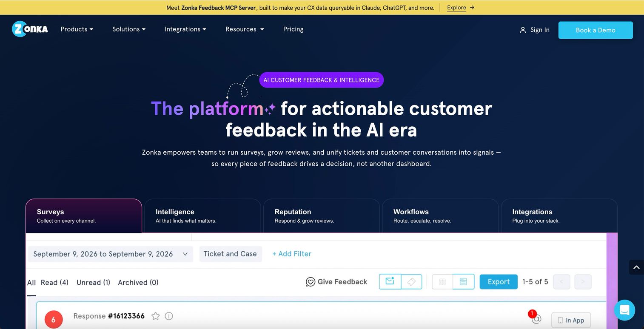Click the Book a Demo button
644x329 pixels.
(x=596, y=30)
